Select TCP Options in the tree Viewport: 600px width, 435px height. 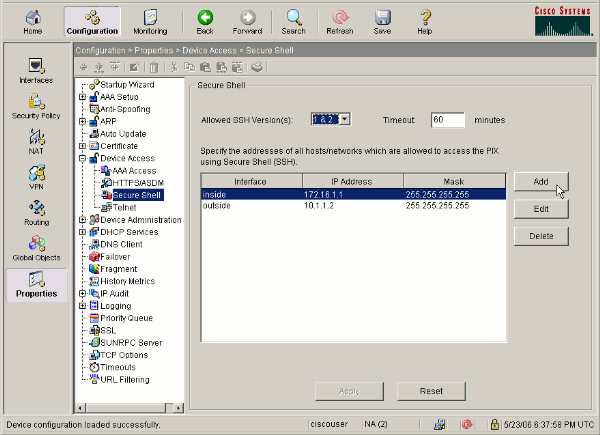[x=124, y=355]
